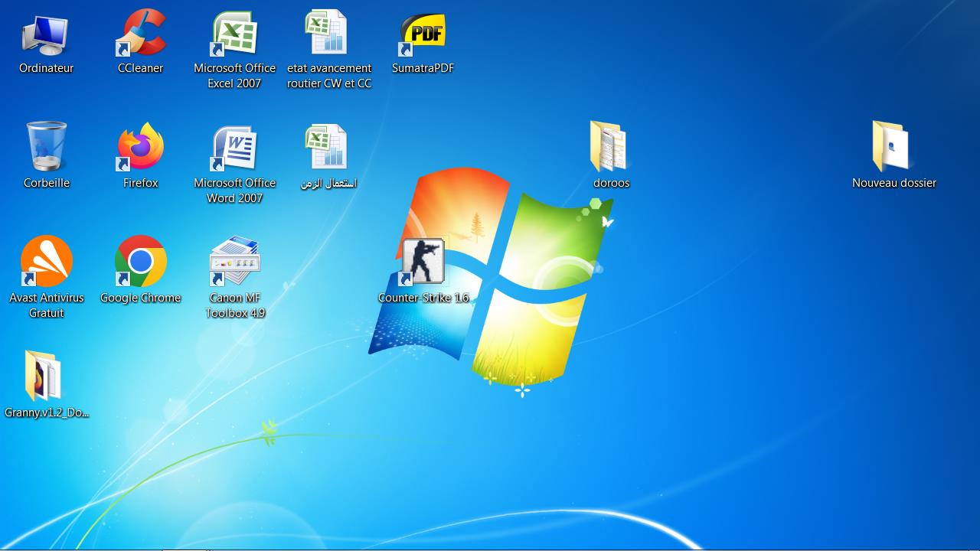This screenshot has height=551, width=980.
Task: Click the 'Nouveau dossier' text label
Action: pos(893,183)
